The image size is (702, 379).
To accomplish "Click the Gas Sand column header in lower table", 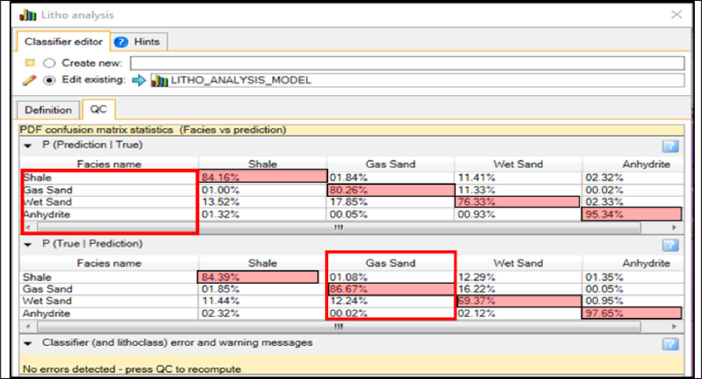I will (x=391, y=263).
